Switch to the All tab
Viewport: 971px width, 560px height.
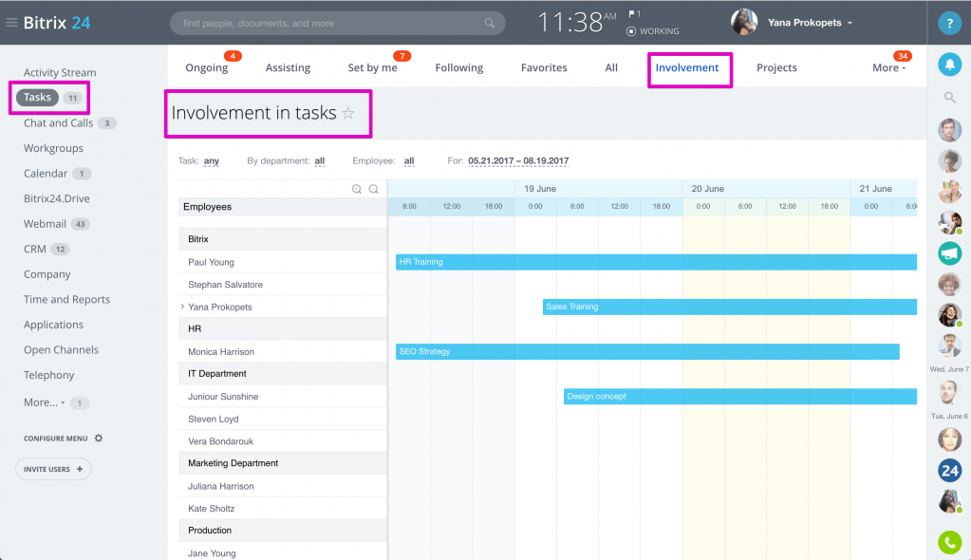(611, 67)
